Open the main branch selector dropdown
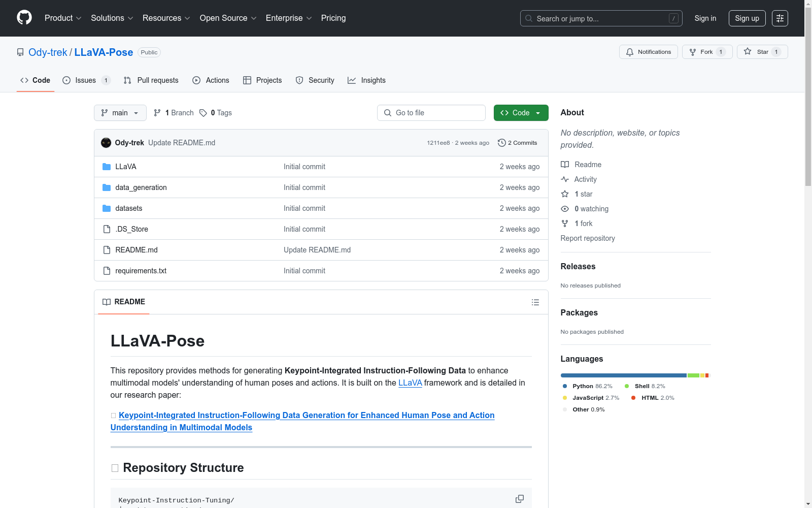The height and width of the screenshot is (508, 812). pos(120,113)
